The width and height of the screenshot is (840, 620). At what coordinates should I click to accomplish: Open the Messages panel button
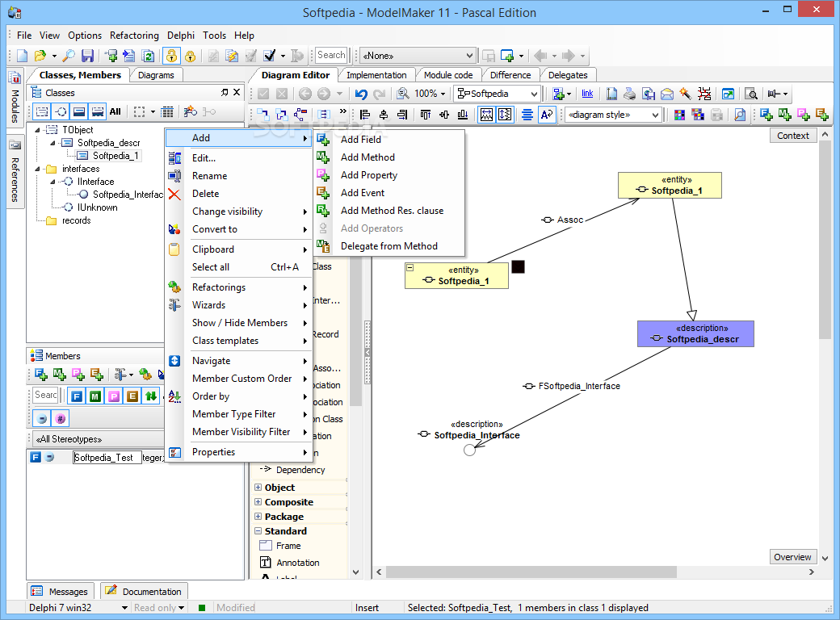tap(61, 592)
